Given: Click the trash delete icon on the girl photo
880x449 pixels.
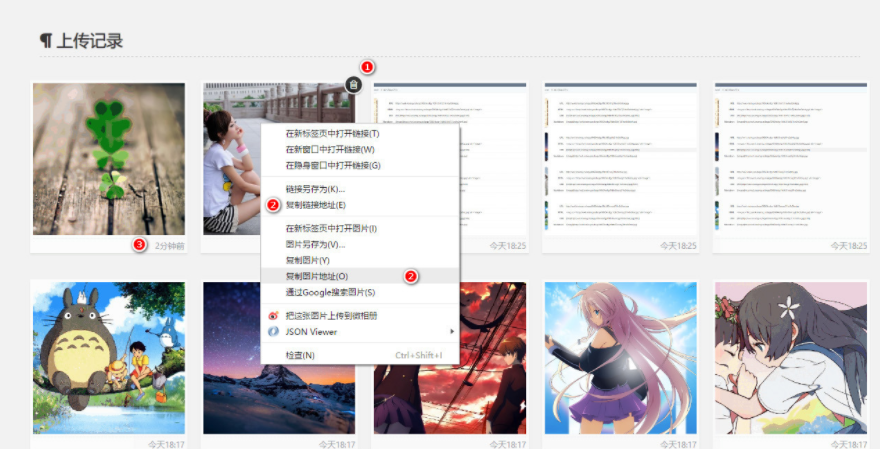Looking at the screenshot, I should click(353, 85).
